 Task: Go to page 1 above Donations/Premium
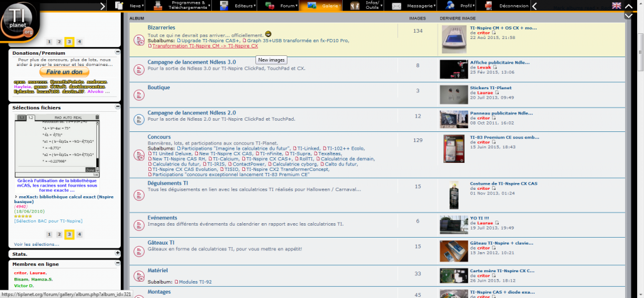click(x=49, y=41)
